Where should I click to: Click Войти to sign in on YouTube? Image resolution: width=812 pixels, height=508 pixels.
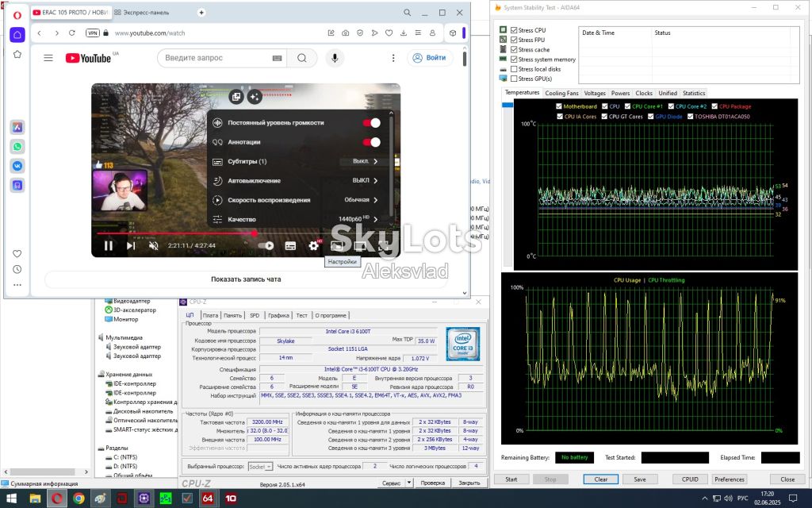point(429,58)
